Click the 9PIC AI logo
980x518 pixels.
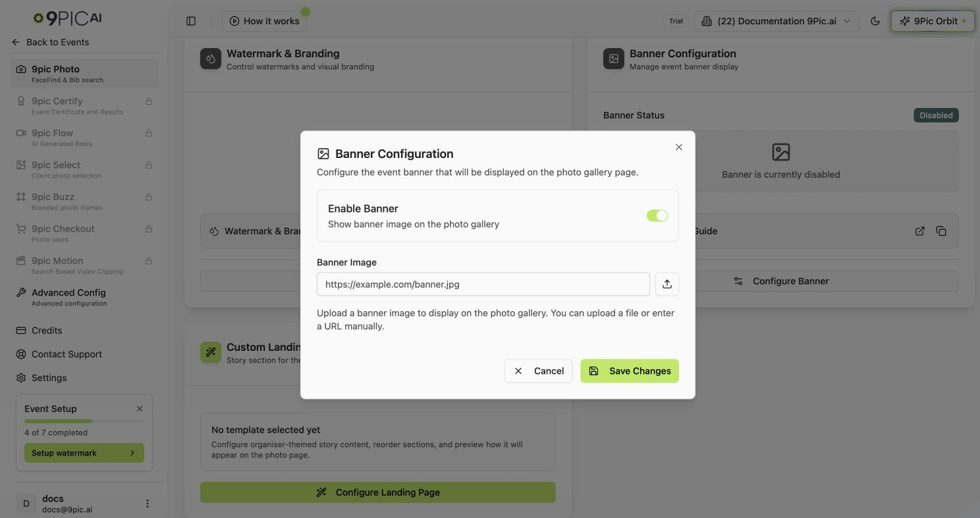(68, 18)
